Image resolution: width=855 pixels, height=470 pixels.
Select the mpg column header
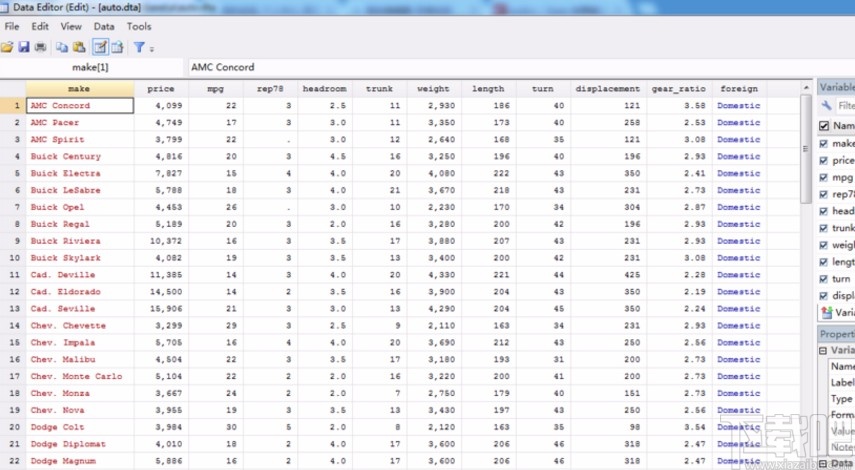pos(215,88)
